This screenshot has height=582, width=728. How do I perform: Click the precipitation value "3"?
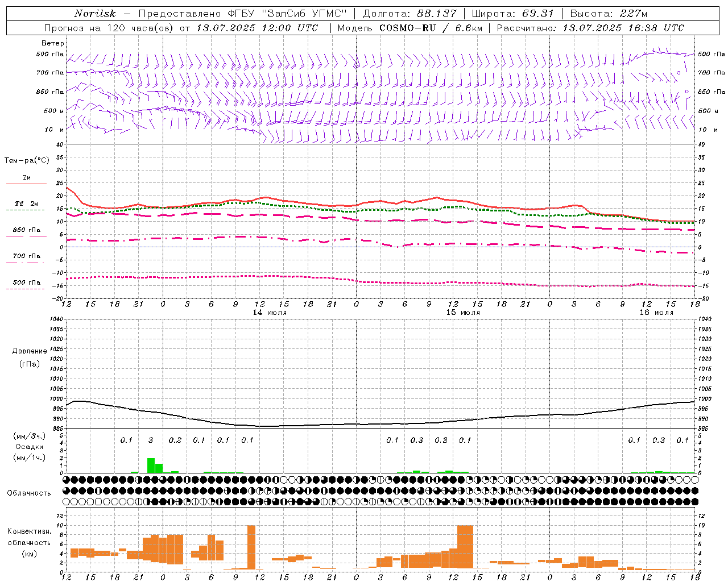151,440
